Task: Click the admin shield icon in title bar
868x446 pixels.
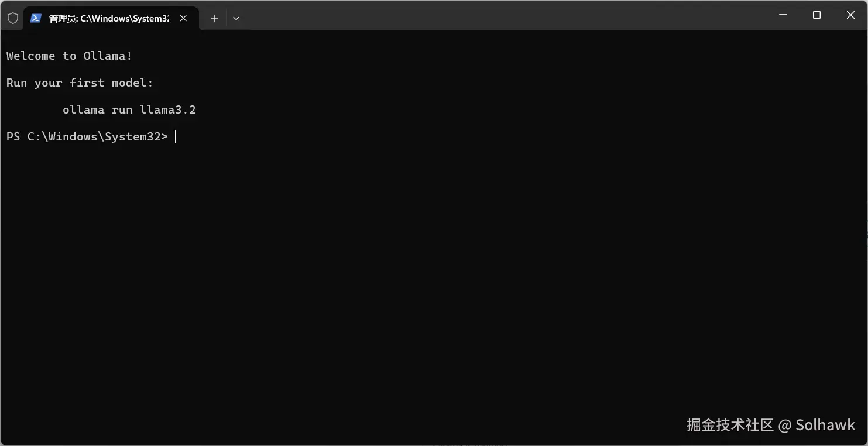Action: pyautogui.click(x=13, y=18)
